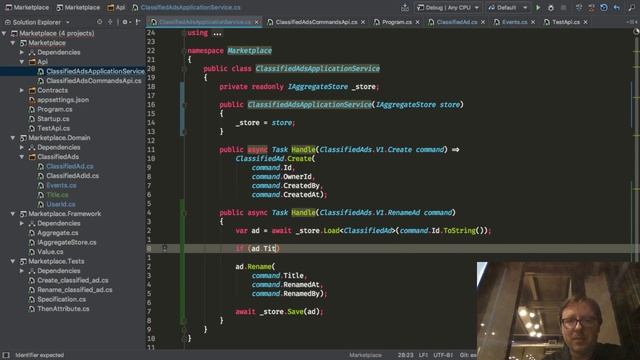The height and width of the screenshot is (360, 640).
Task: Select ClassifiedAdsCommandsApi.cs in Solution Explorer
Action: [x=93, y=81]
